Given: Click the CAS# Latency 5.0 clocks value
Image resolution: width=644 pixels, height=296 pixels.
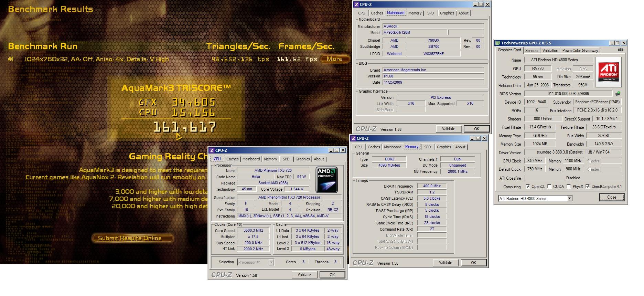Looking at the screenshot, I should click(432, 198).
